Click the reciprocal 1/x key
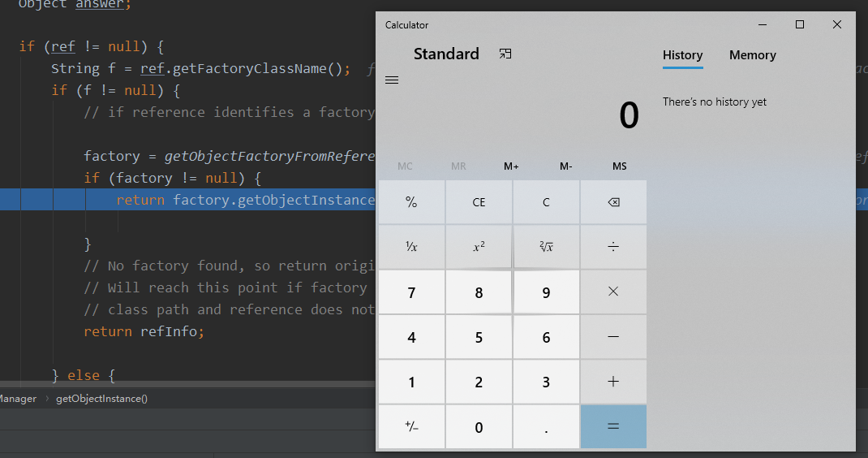This screenshot has width=868, height=458. tap(411, 247)
